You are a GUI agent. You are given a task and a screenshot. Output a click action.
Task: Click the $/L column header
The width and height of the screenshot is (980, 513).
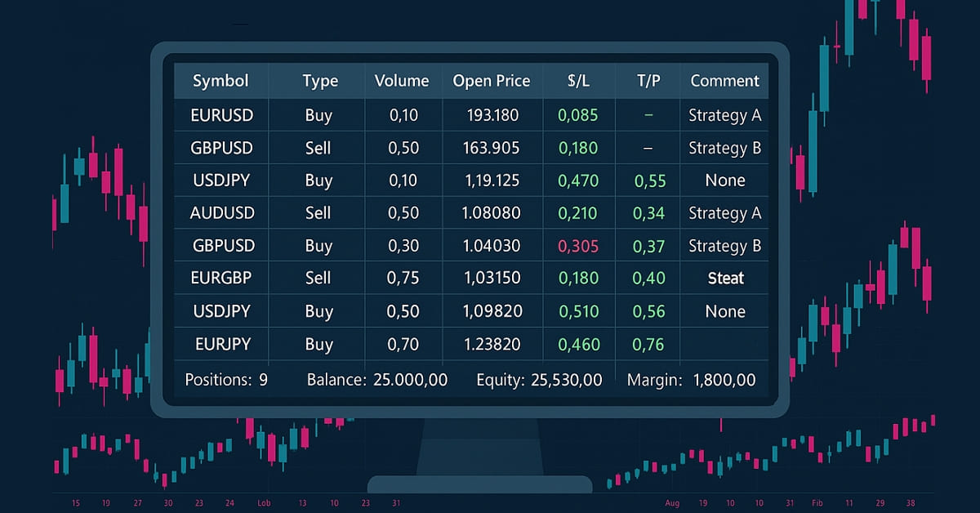(x=578, y=81)
